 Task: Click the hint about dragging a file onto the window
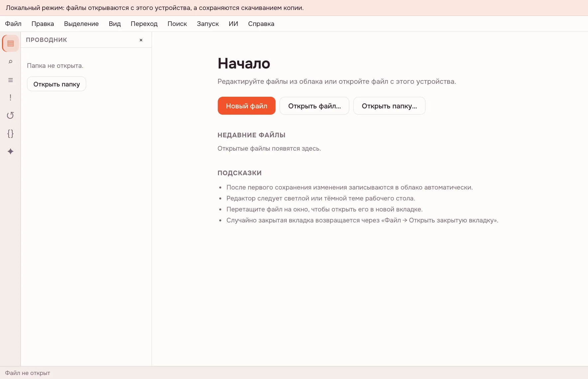[325, 209]
